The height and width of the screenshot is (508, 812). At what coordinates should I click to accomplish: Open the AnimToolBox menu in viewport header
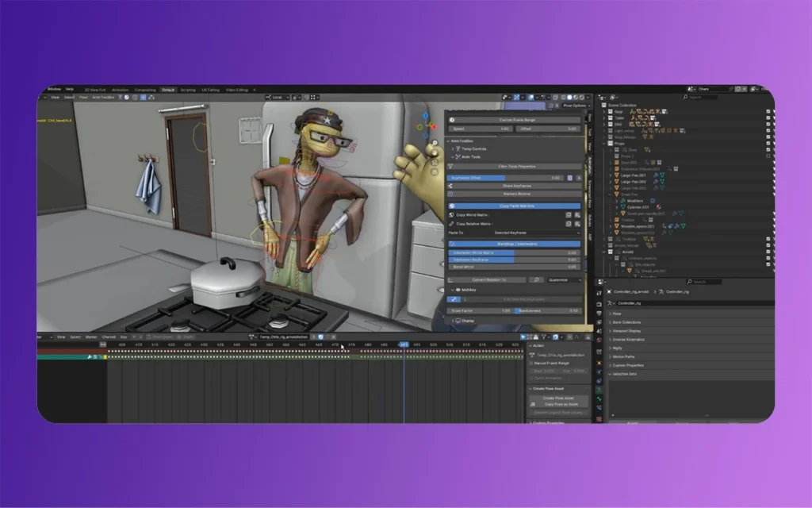103,98
